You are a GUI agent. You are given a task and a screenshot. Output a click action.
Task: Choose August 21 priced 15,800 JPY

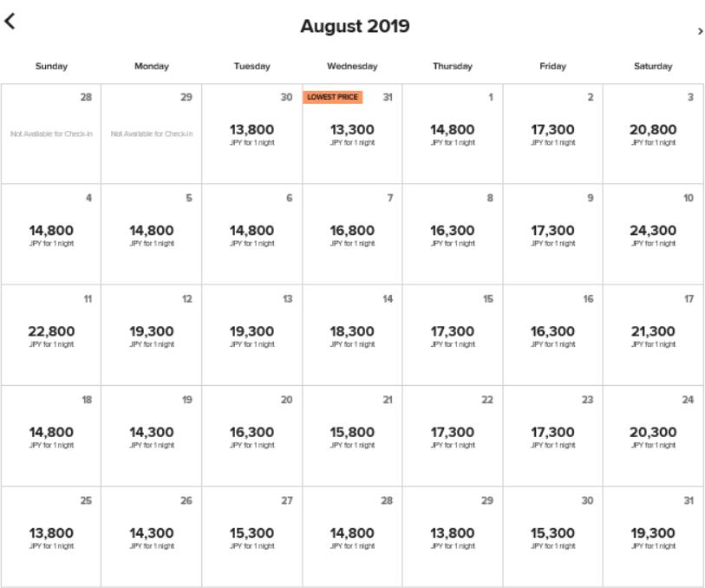(352, 436)
